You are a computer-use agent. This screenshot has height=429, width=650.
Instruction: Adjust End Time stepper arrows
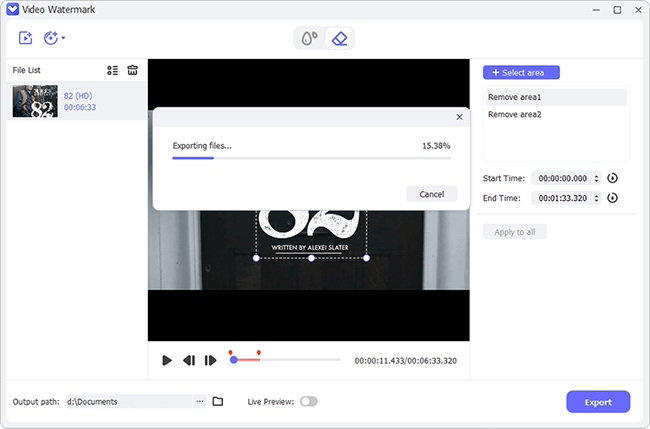coord(597,198)
